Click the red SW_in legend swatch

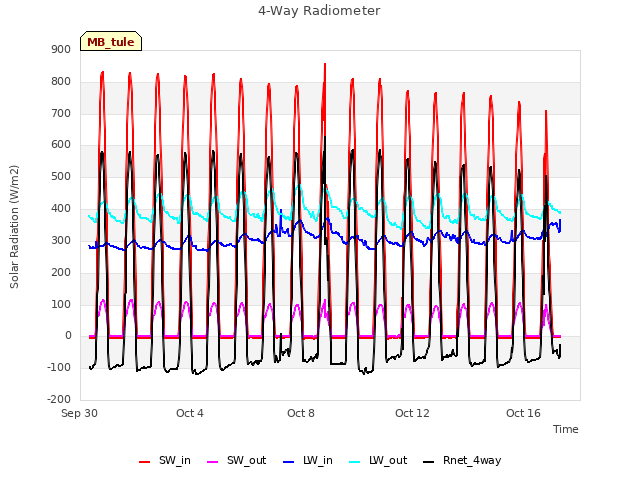tap(144, 462)
